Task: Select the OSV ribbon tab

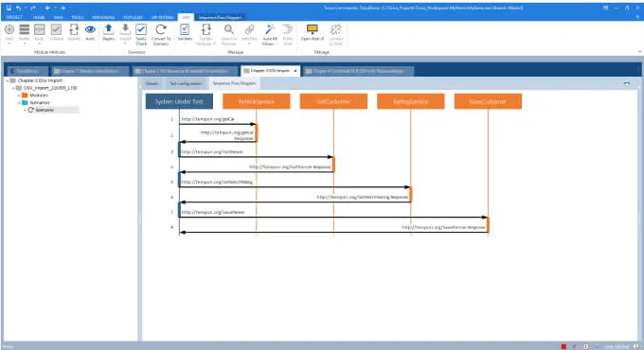Action: click(x=186, y=17)
